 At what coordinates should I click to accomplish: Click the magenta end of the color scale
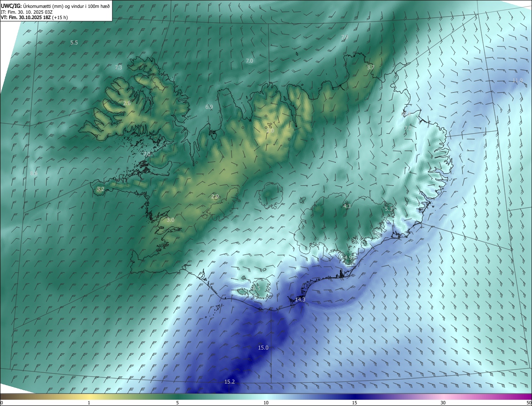pyautogui.click(x=520, y=397)
